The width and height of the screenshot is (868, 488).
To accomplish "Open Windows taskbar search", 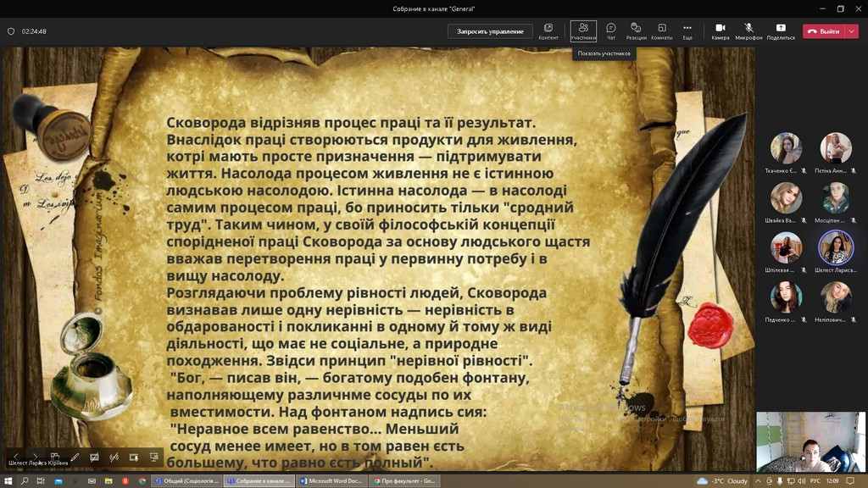I will [25, 481].
